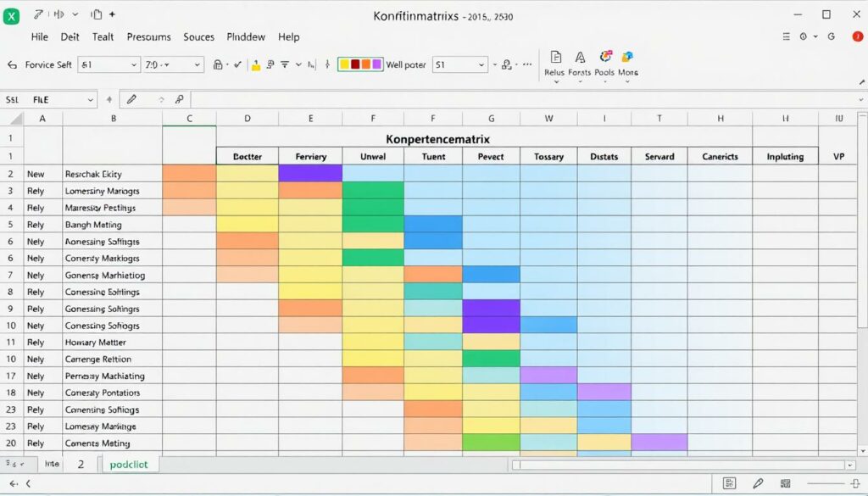Expand the S1 dropdown next to Well poter
The height and width of the screenshot is (496, 868).
[x=460, y=64]
